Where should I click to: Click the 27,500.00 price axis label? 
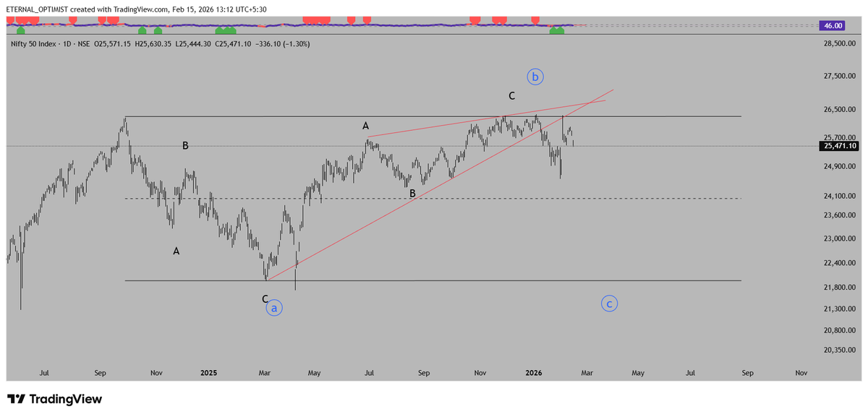(839, 77)
